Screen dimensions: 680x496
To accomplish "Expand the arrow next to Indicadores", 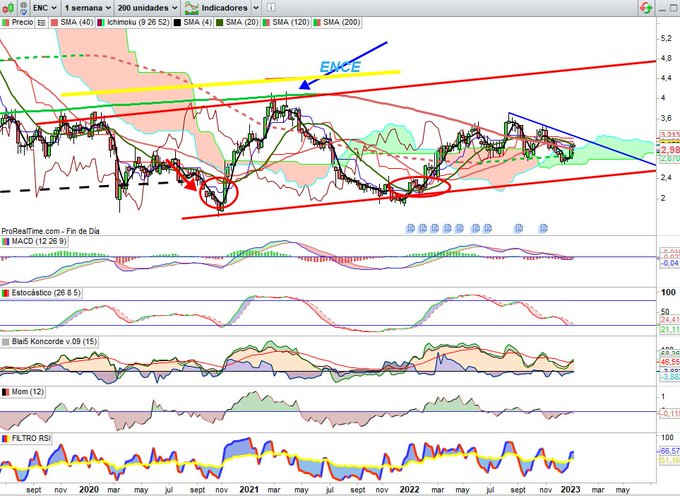I will tap(256, 8).
